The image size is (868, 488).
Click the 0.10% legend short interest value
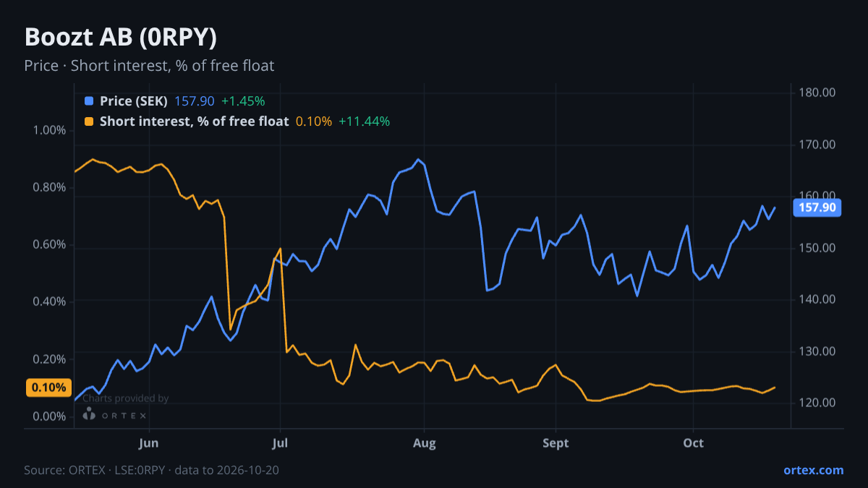[x=314, y=121]
